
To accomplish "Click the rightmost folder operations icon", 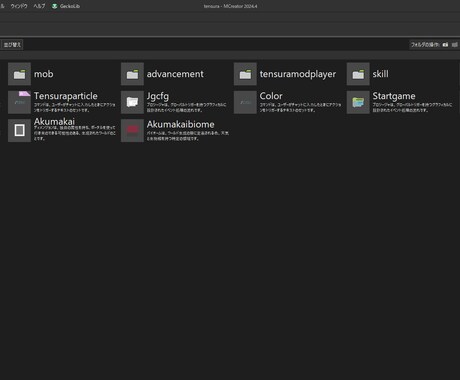I will coord(455,45).
